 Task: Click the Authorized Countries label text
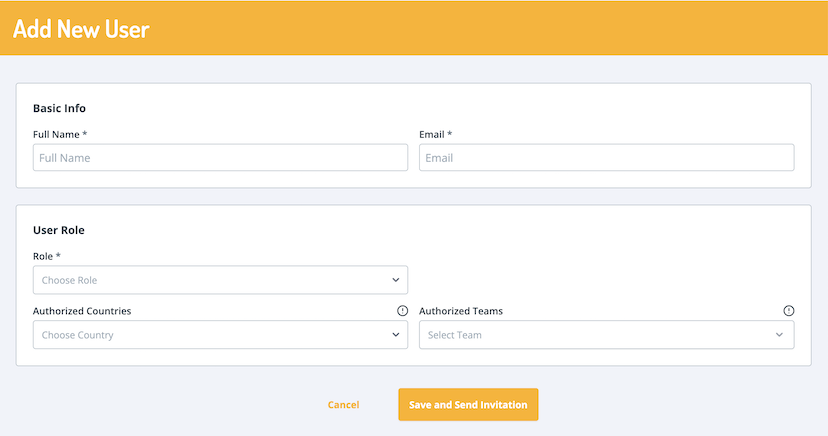coord(82,311)
